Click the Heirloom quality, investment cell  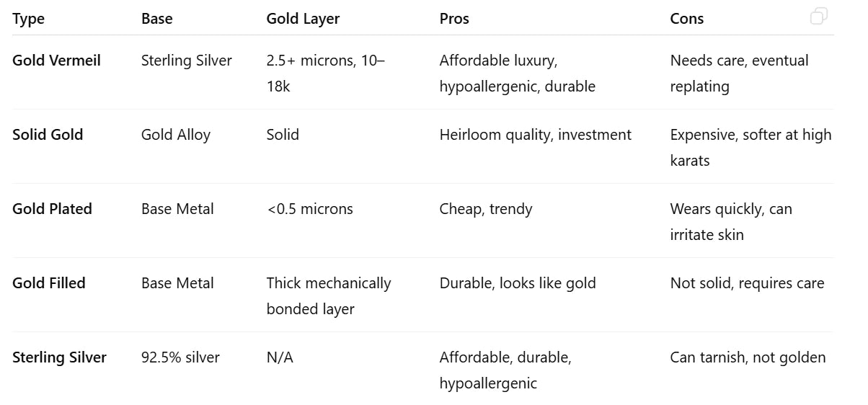tap(535, 135)
